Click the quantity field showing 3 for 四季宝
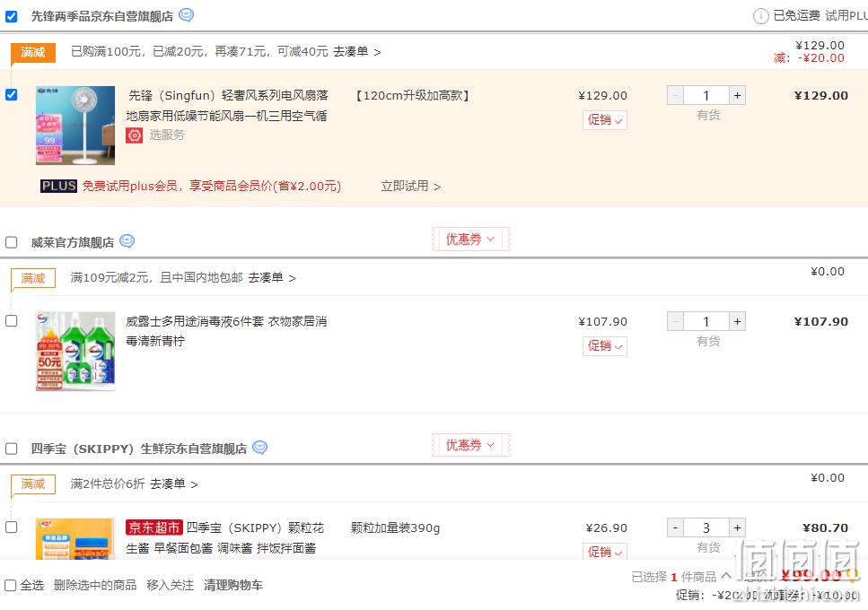 [706, 527]
